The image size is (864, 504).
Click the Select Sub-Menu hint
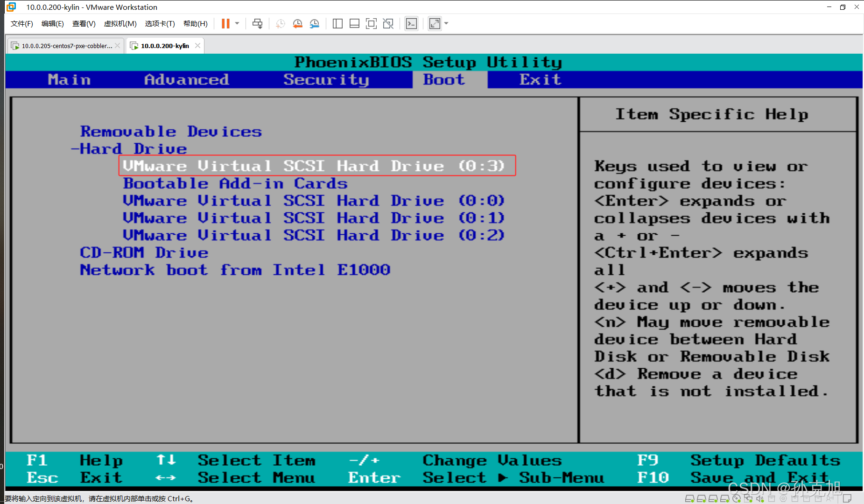point(513,477)
